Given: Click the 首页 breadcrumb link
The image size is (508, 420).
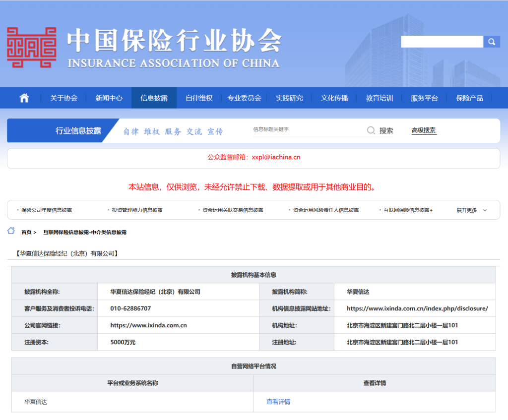Looking at the screenshot, I should [26, 232].
